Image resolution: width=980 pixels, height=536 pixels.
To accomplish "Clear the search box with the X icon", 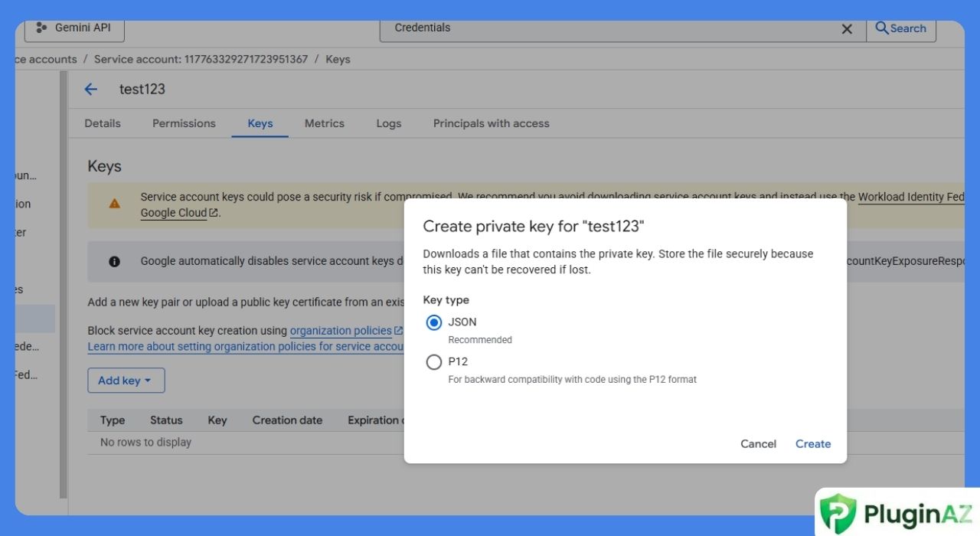I will 847,29.
